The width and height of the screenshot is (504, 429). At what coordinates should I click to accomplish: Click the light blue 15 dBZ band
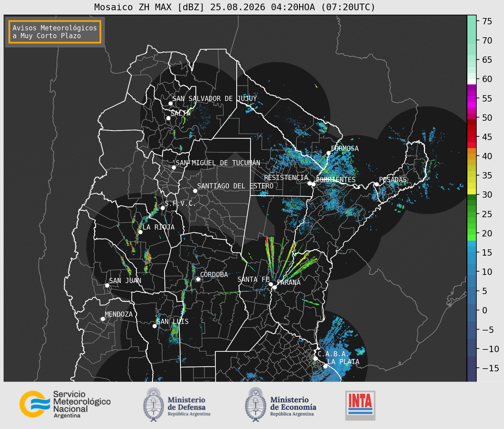pyautogui.click(x=472, y=249)
